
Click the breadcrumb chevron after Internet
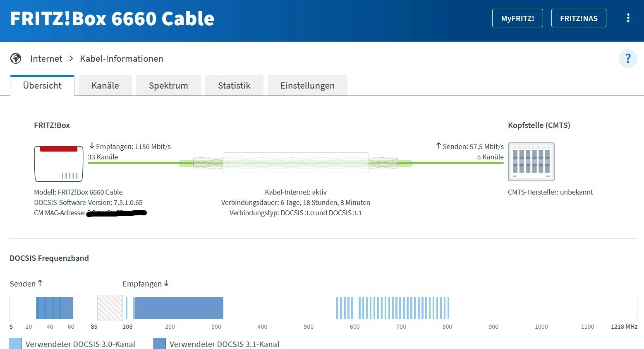click(x=71, y=58)
